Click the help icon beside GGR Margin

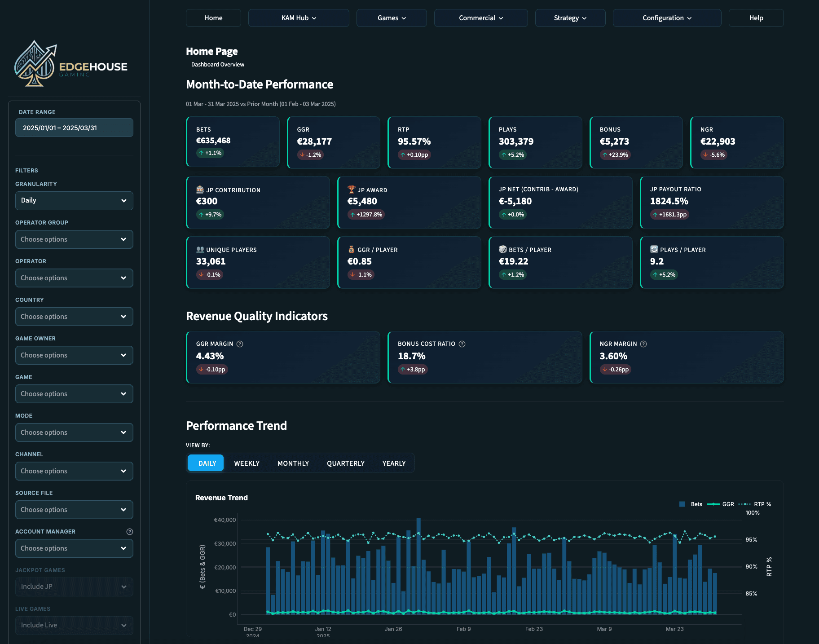[240, 344]
